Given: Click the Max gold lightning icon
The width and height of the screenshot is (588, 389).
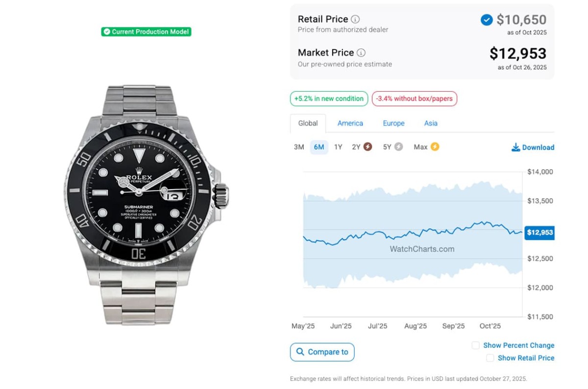Looking at the screenshot, I should [x=435, y=147].
